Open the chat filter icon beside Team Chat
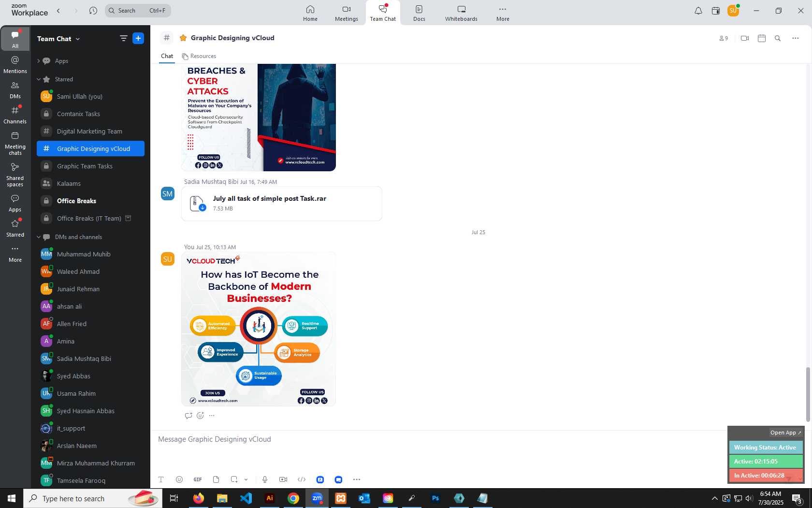The image size is (812, 508). pyautogui.click(x=123, y=38)
